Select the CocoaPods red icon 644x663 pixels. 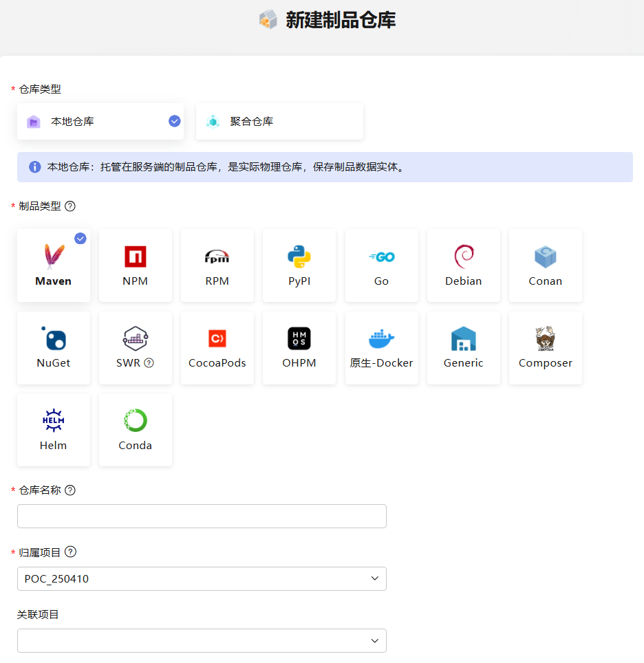(217, 338)
